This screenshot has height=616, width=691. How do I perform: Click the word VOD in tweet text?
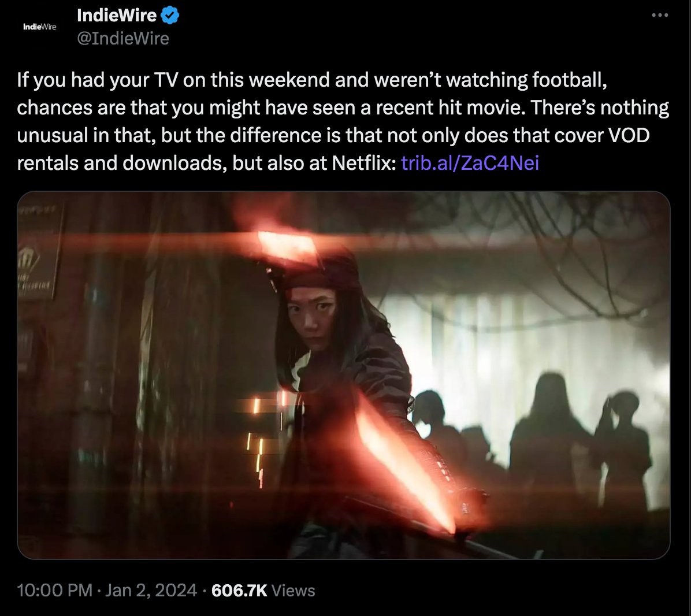pyautogui.click(x=629, y=135)
